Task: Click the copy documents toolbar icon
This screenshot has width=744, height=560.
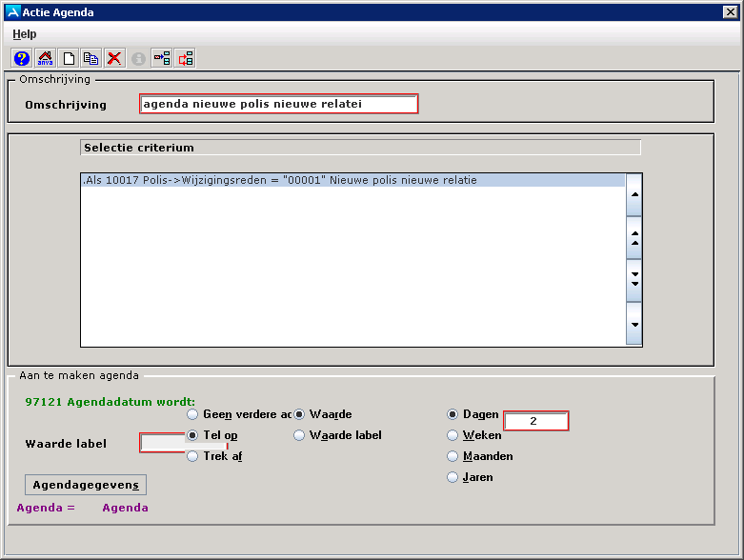Action: [91, 58]
